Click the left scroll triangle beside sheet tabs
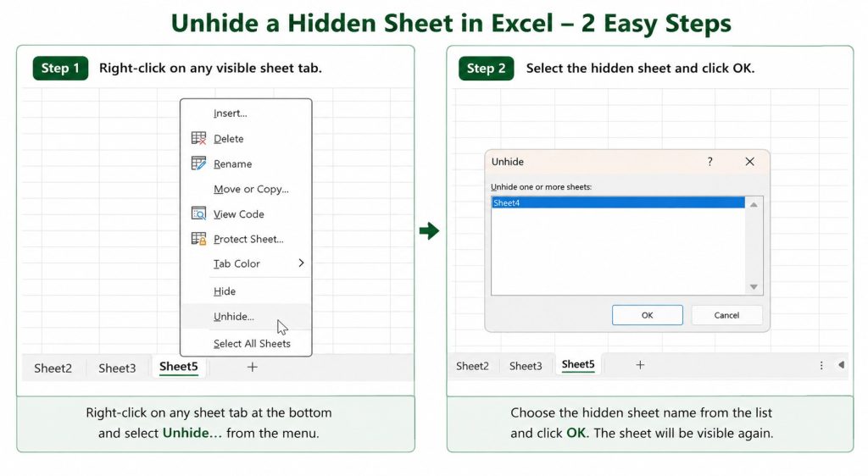The height and width of the screenshot is (476, 868). point(841,365)
